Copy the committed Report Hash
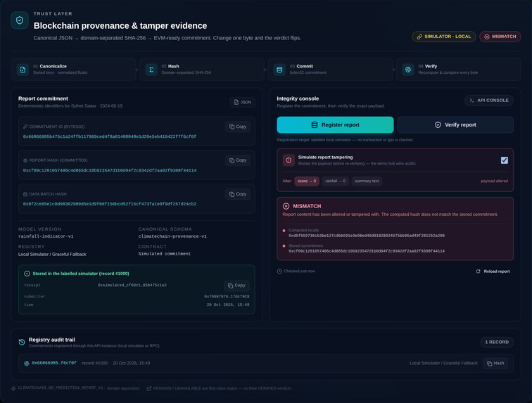Image resolution: width=532 pixels, height=403 pixels. [238, 160]
